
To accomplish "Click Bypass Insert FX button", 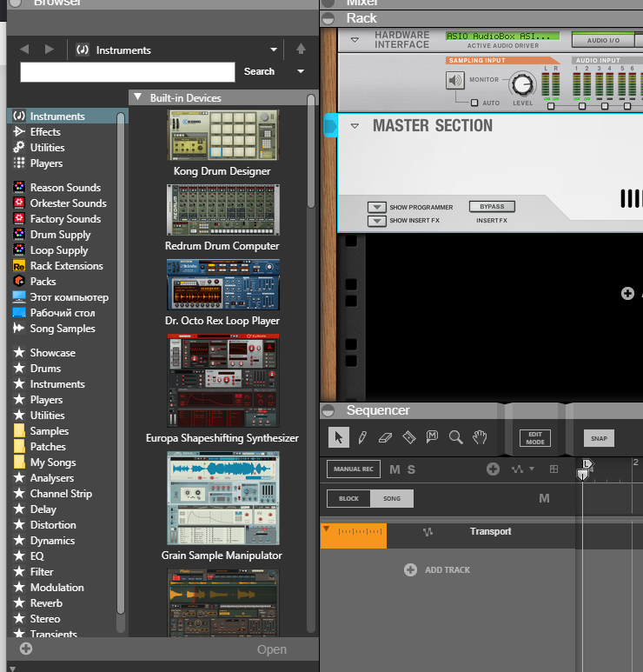I will (492, 207).
